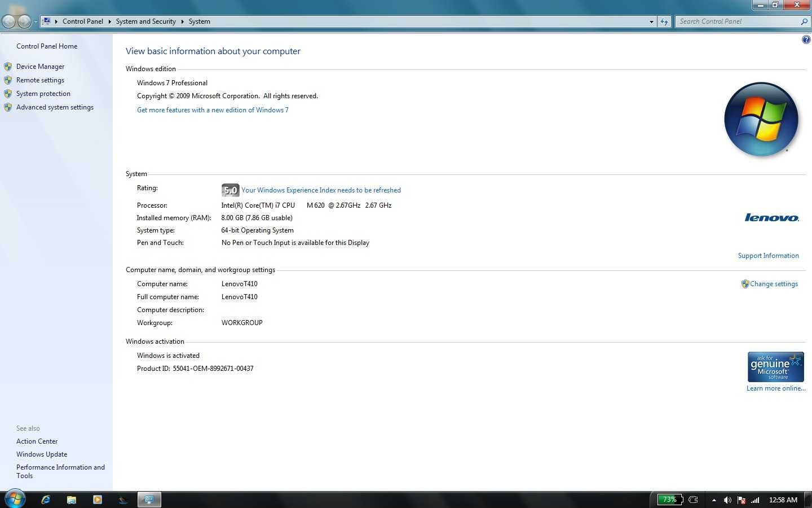Click the Windows logo image
Viewport: 812px width, 508px height.
pos(761,119)
